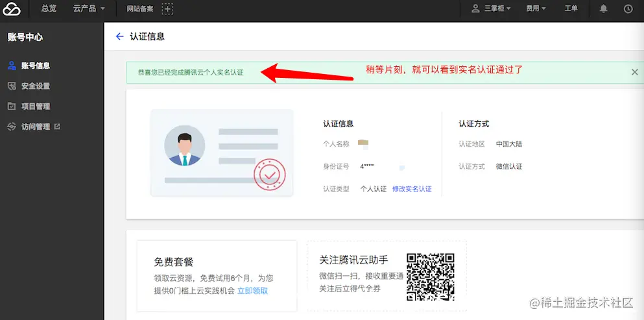Click the notification bell icon
Viewport: 644px width, 320px height.
pos(603,8)
